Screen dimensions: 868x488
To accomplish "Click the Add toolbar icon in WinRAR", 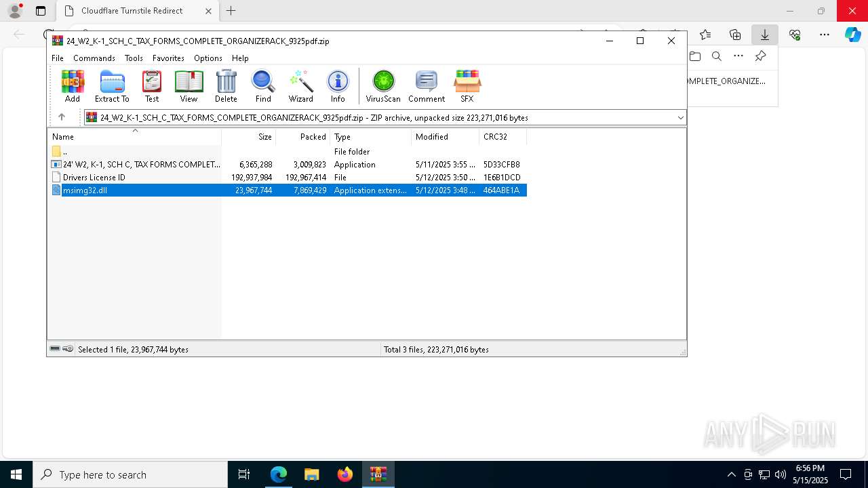I will click(x=73, y=86).
